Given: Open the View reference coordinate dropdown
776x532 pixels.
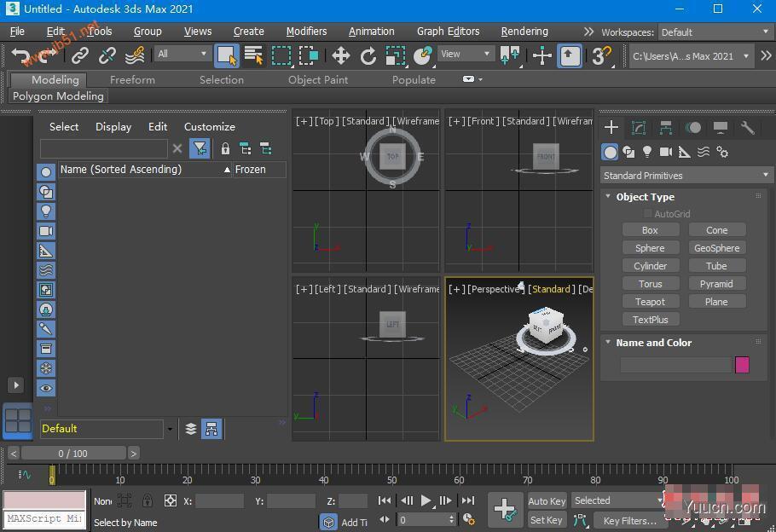Looking at the screenshot, I should tap(463, 54).
